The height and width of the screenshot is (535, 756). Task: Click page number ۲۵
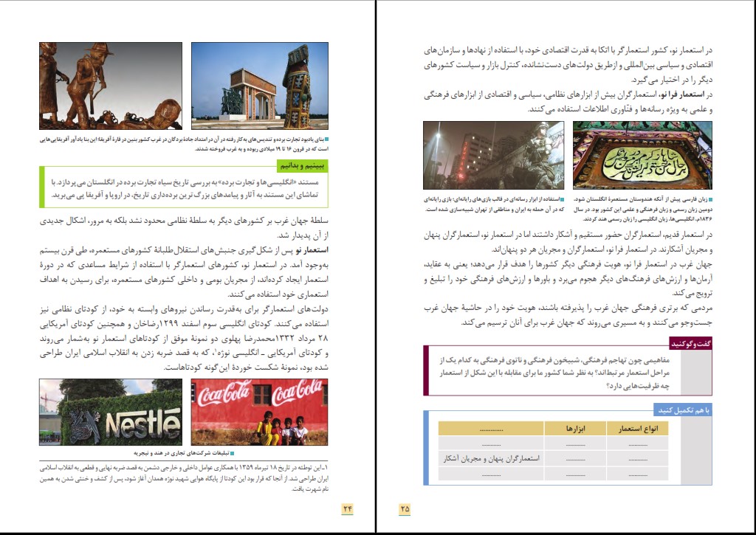pos(405,508)
